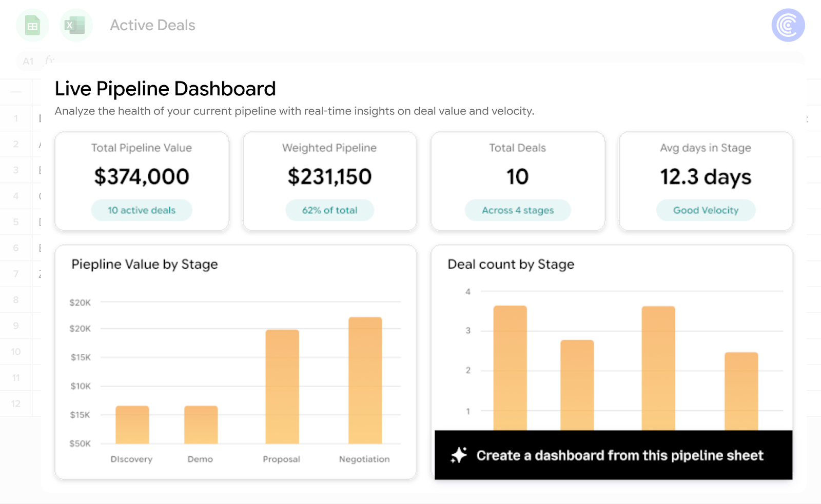Select row header 8 in the spreadsheet
The width and height of the screenshot is (821, 504).
click(16, 299)
